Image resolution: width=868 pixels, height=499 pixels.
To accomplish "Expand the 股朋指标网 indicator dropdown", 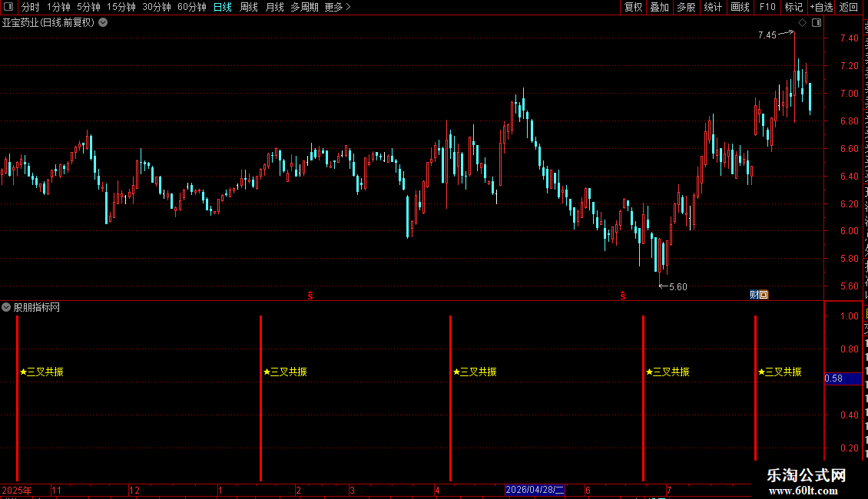I will (6, 307).
